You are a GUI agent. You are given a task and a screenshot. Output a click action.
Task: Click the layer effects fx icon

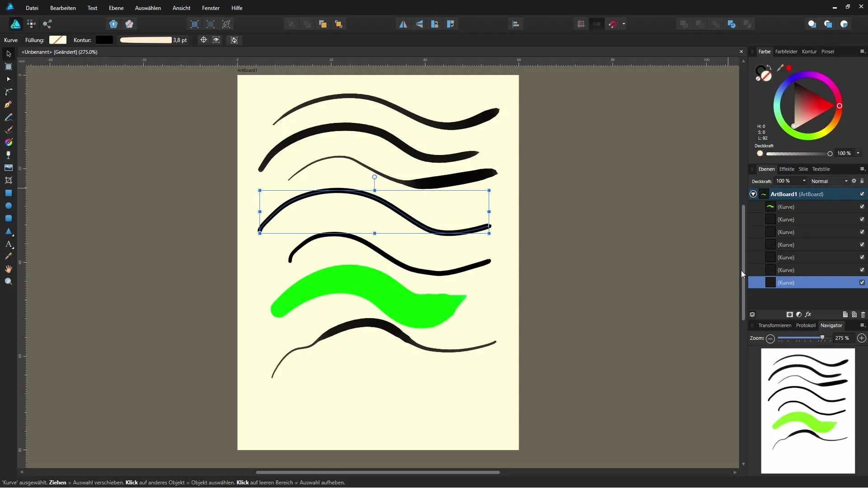click(x=808, y=314)
